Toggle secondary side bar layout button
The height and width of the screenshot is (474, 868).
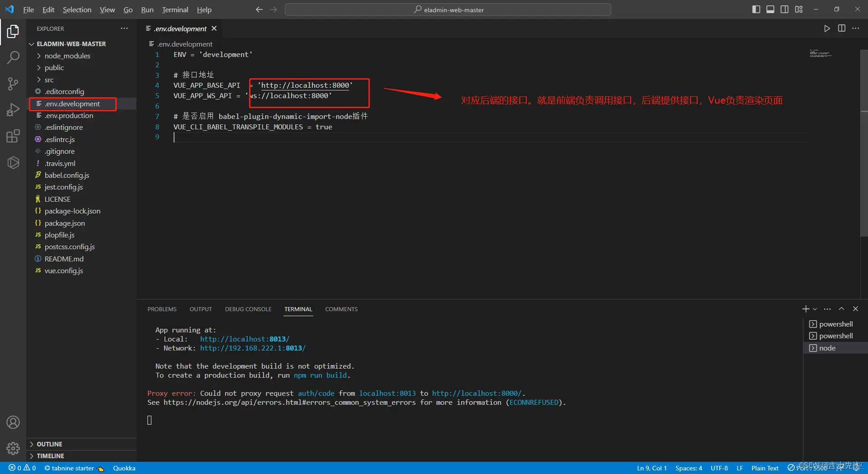pyautogui.click(x=785, y=9)
